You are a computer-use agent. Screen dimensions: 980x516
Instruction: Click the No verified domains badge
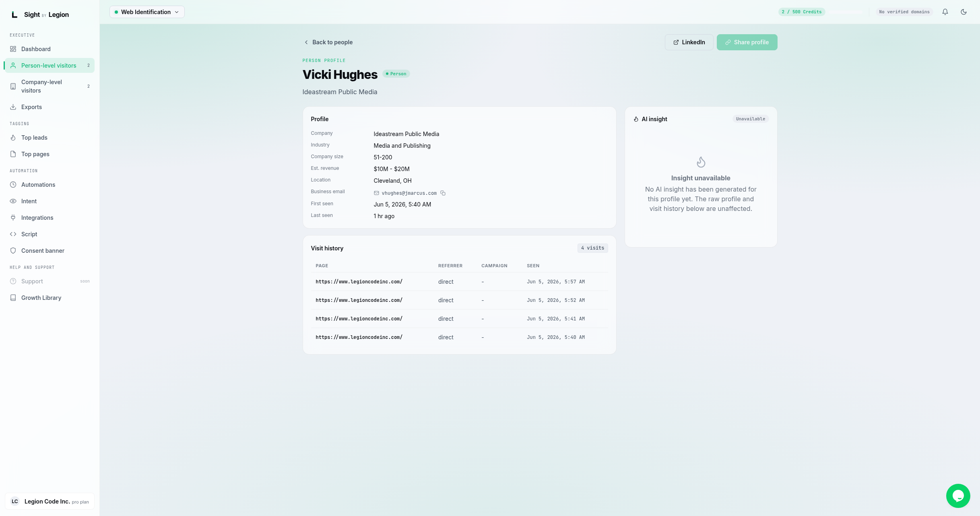(x=904, y=12)
